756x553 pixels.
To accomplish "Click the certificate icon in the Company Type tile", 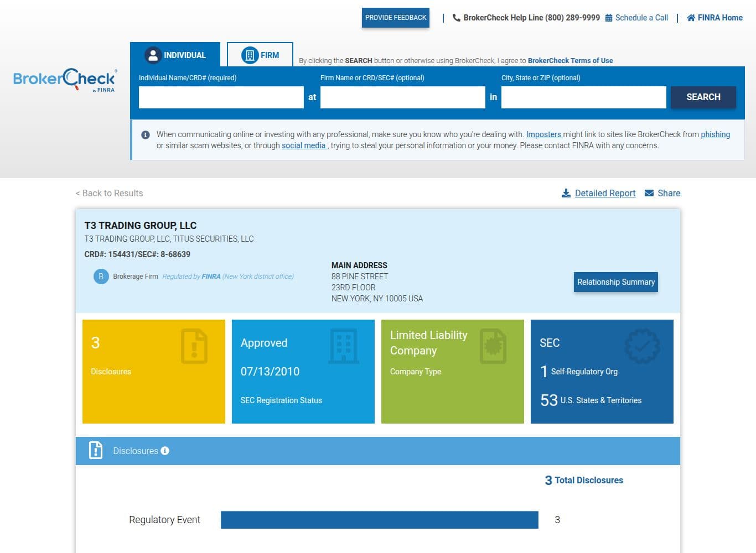I will (x=493, y=346).
